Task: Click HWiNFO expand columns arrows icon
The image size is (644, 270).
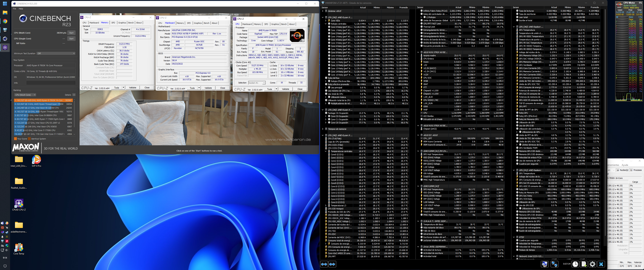Action: [324, 264]
